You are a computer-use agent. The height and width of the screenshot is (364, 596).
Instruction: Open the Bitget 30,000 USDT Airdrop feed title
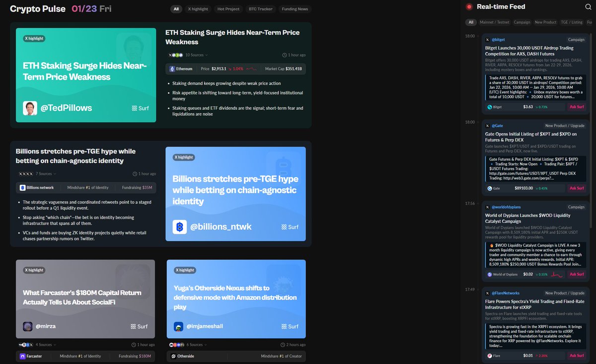[x=529, y=51]
